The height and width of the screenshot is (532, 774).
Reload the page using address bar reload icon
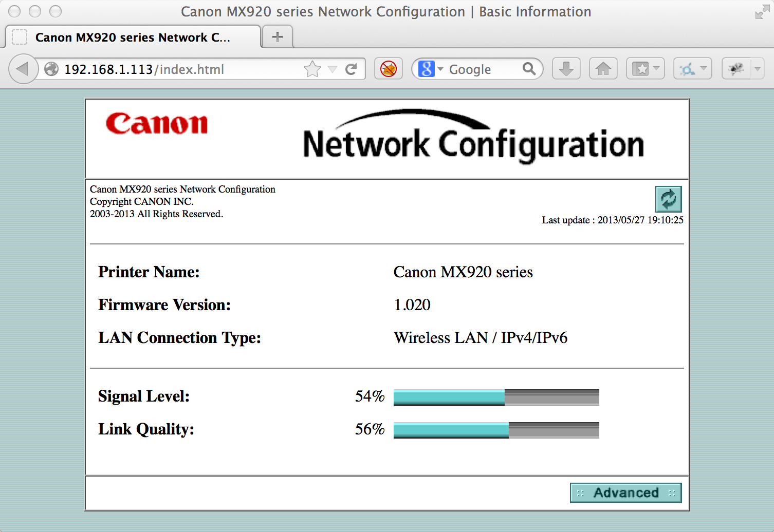tap(352, 69)
